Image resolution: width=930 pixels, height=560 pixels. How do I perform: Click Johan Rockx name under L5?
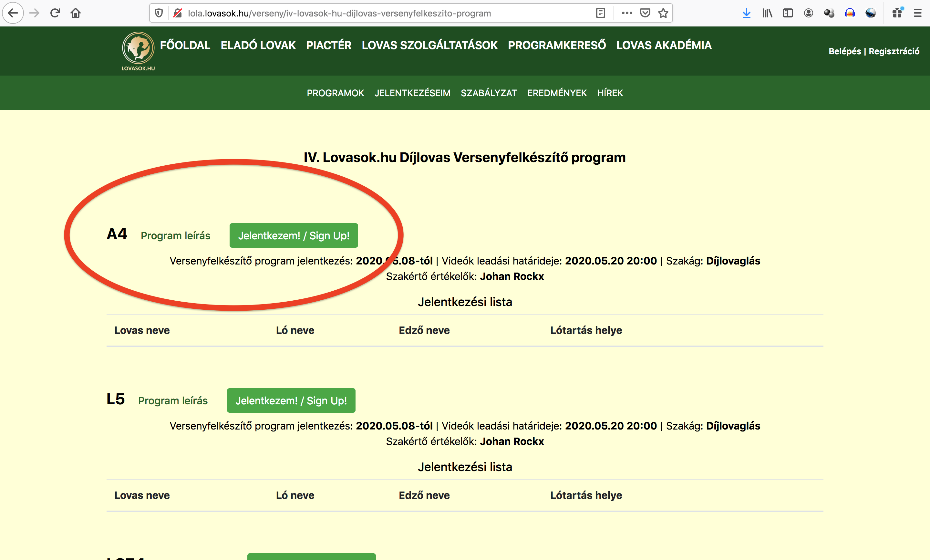coord(512,441)
